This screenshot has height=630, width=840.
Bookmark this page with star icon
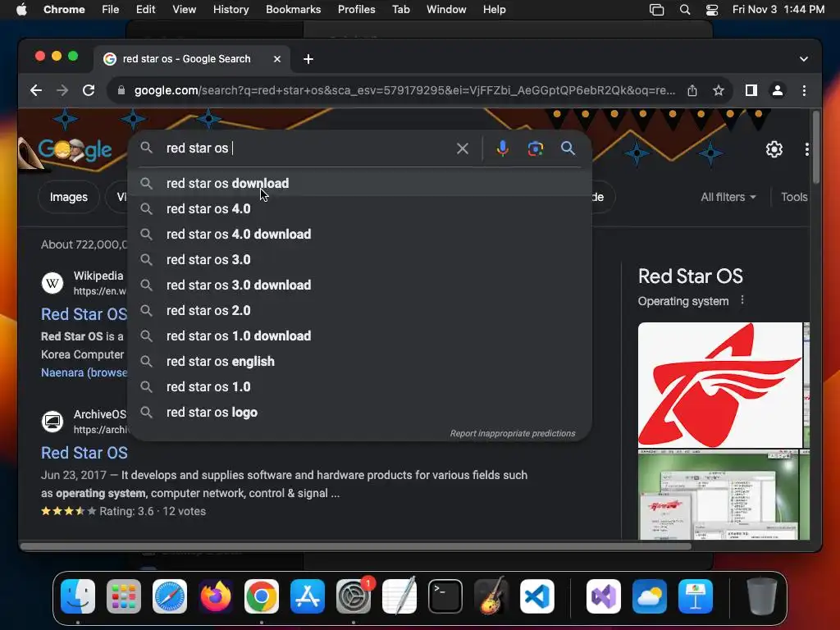(719, 90)
